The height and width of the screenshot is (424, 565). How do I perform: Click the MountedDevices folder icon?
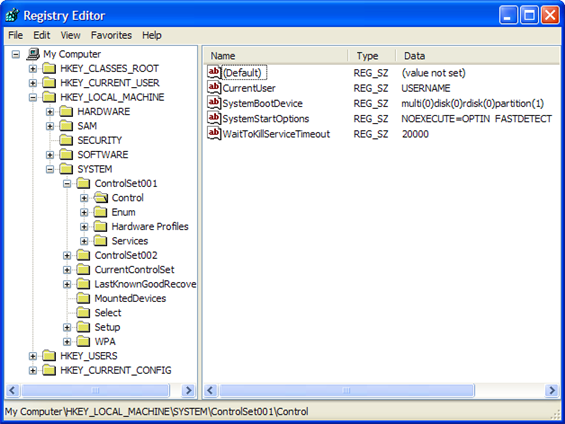click(83, 298)
